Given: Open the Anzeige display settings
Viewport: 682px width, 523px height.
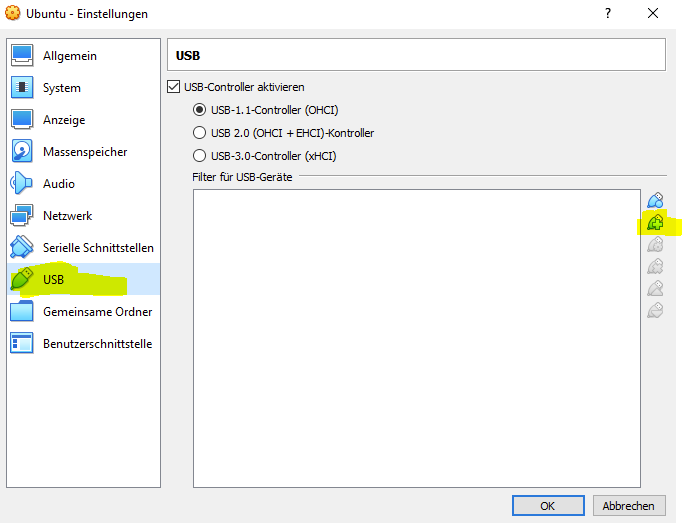Looking at the screenshot, I should coord(83,120).
